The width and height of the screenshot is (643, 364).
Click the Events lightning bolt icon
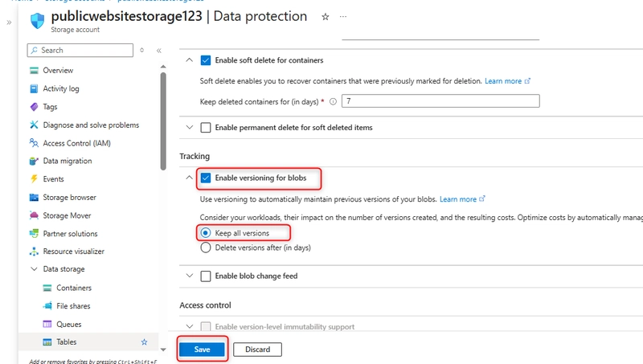34,179
